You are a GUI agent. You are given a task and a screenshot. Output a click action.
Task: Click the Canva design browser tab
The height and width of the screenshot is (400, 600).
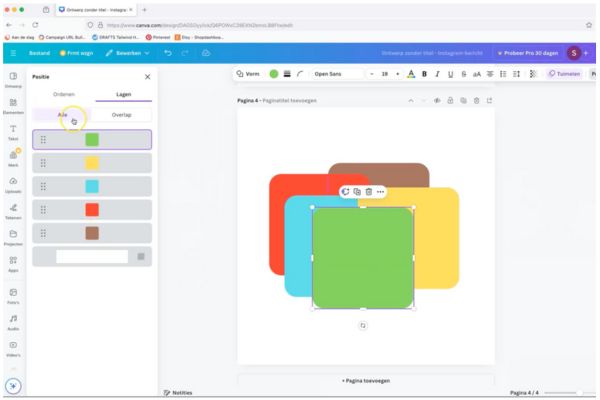point(94,10)
